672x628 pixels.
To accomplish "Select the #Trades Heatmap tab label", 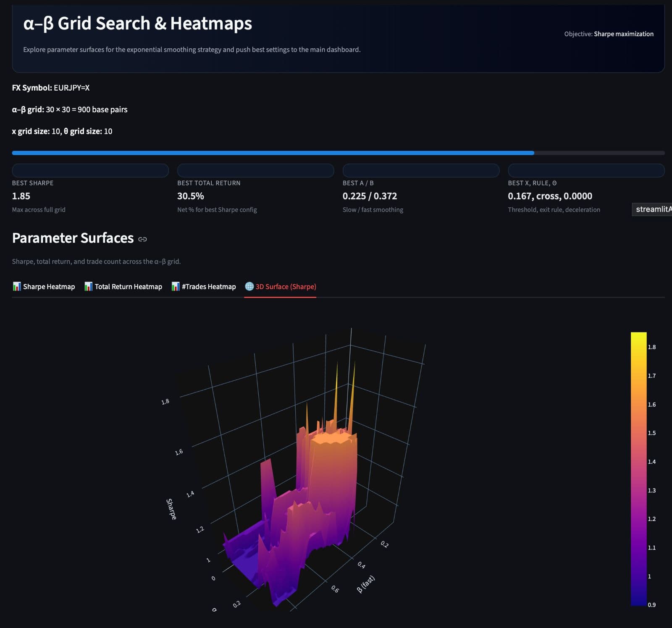I will (209, 286).
